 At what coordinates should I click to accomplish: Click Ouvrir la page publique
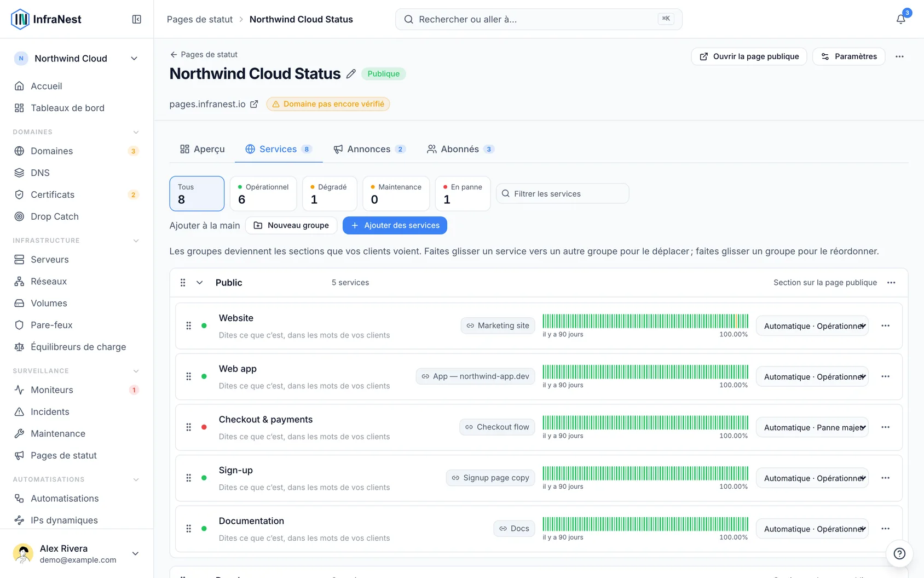pos(749,56)
